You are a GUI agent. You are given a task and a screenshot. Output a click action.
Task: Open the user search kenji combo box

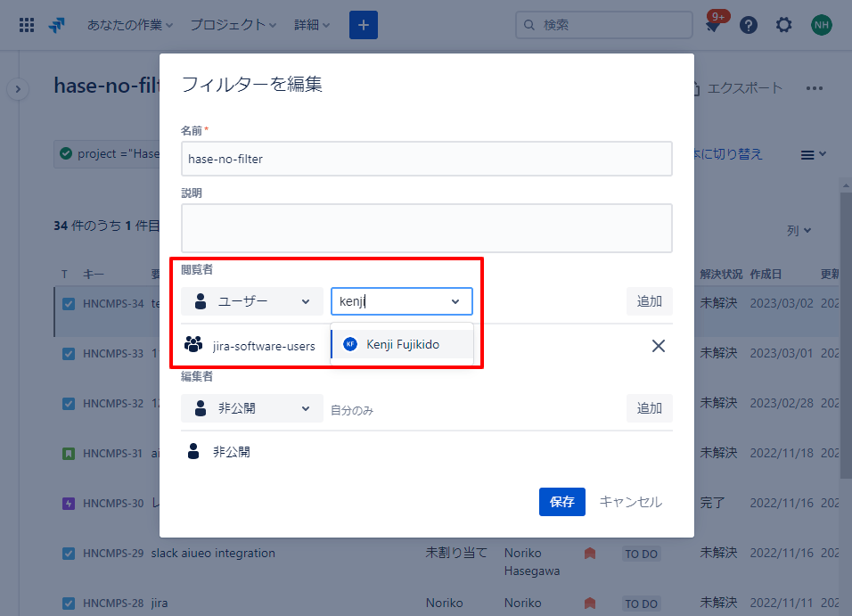[402, 301]
